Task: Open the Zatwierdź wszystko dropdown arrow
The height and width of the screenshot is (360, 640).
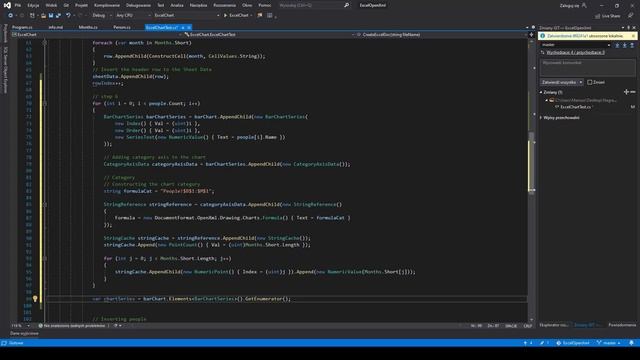Action: (581, 82)
